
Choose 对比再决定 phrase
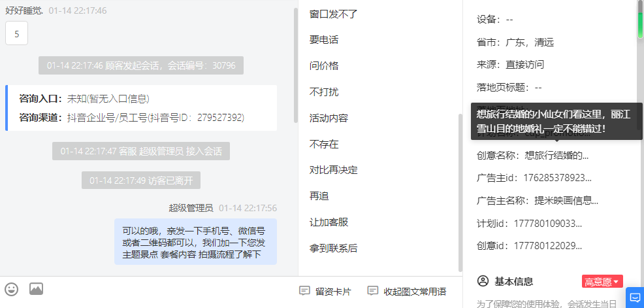[334, 170]
